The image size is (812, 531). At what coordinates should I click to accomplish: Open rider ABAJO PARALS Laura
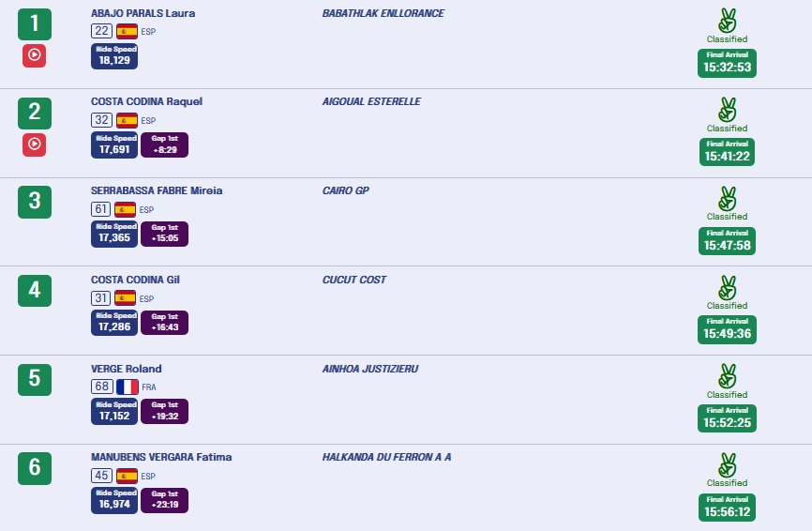coord(143,13)
